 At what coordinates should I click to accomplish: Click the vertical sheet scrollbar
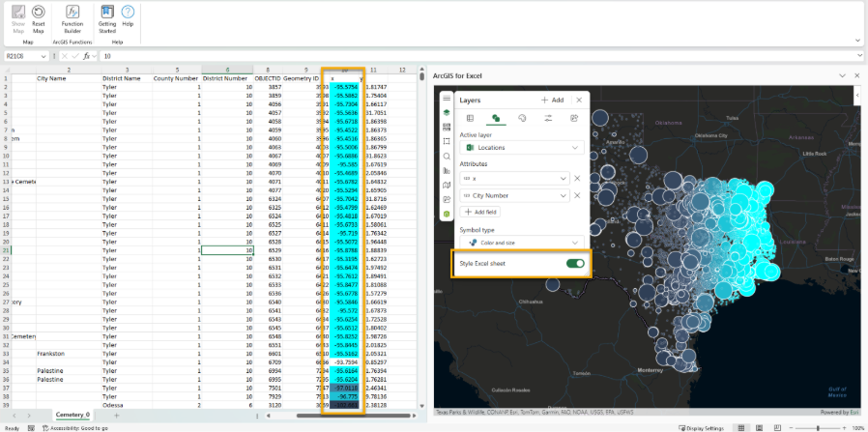point(422,76)
